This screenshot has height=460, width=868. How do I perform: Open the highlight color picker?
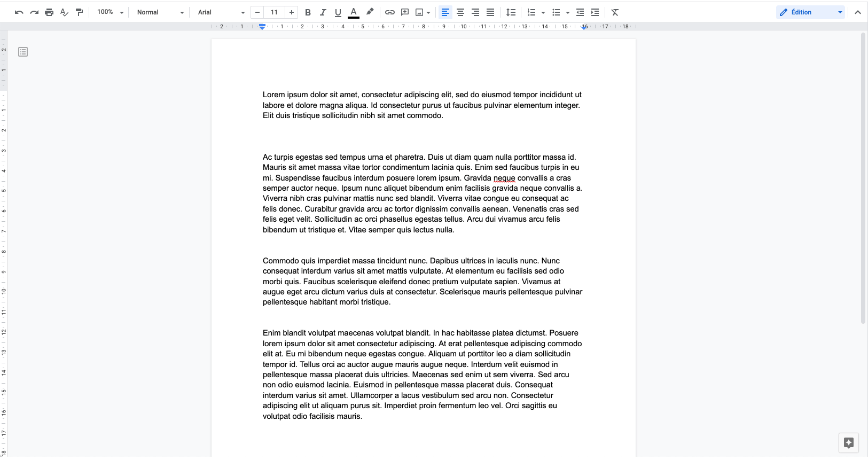[x=370, y=12]
